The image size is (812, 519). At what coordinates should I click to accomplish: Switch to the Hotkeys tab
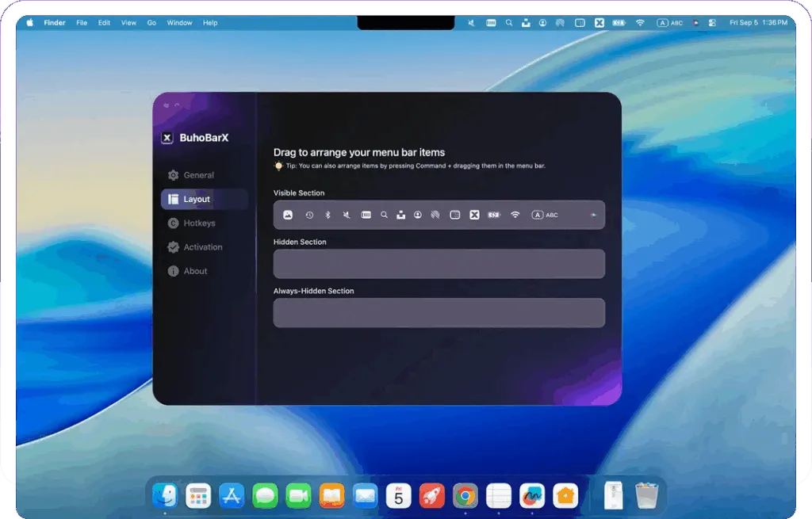tap(199, 223)
